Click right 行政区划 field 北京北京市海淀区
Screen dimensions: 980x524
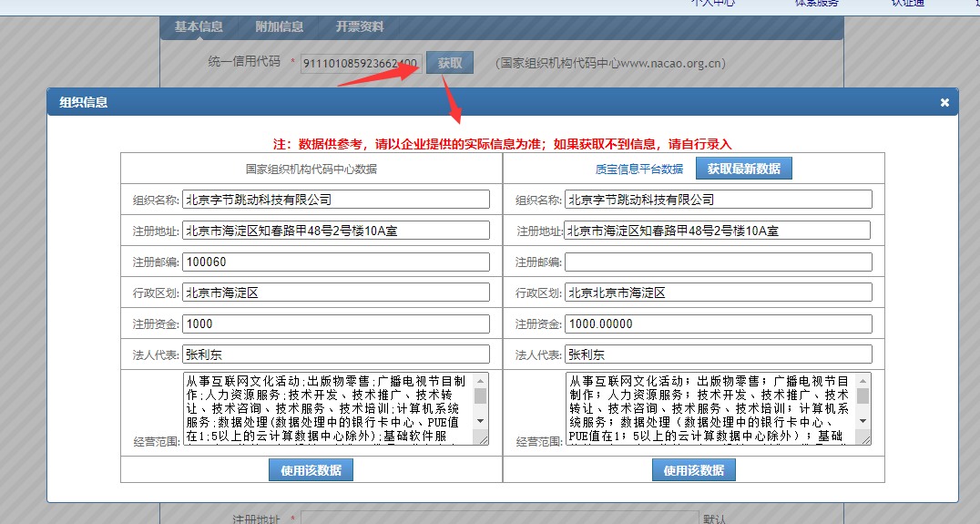(x=719, y=293)
